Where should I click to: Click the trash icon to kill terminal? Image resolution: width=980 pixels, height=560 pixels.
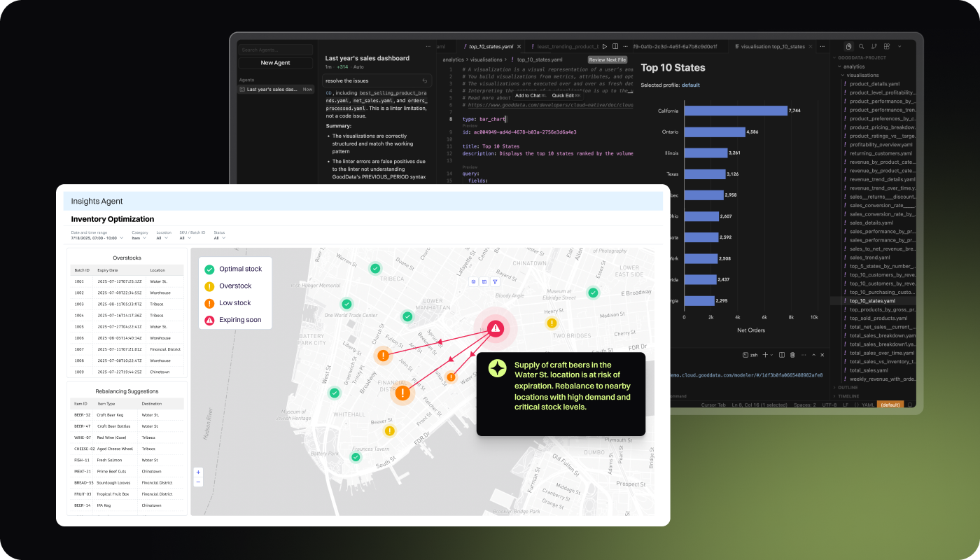[x=792, y=355]
